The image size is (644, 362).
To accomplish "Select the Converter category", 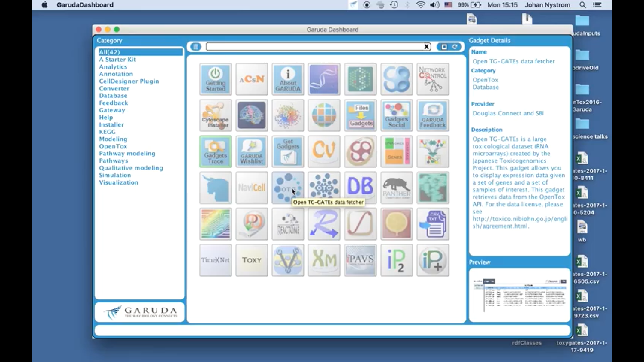I will coord(114,88).
